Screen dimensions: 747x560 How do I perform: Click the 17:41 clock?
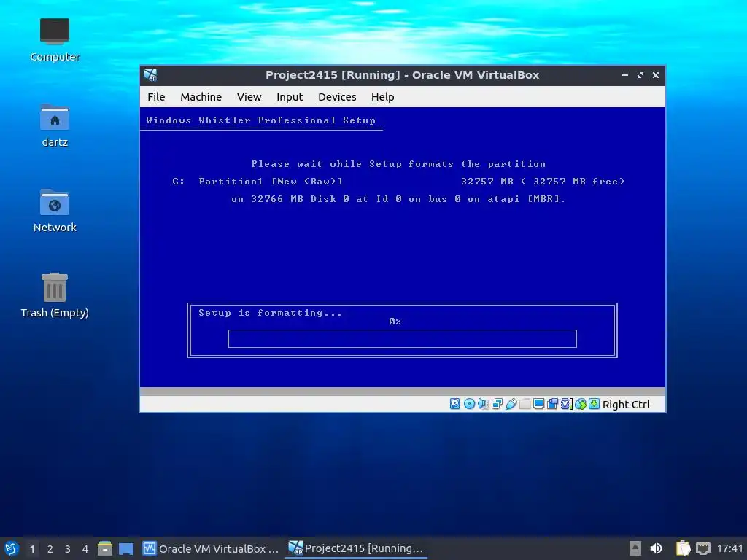[x=729, y=548]
